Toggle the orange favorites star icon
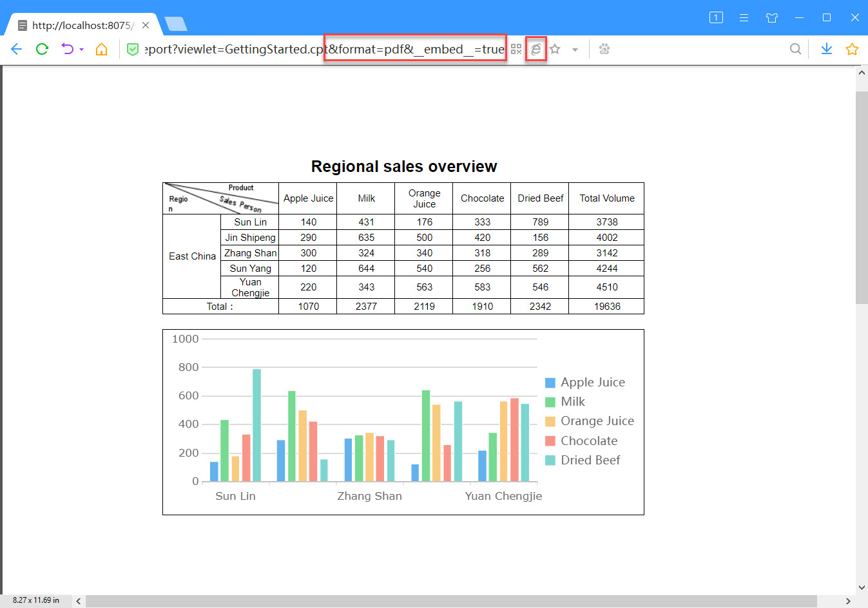The width and height of the screenshot is (868, 608). pos(852,48)
